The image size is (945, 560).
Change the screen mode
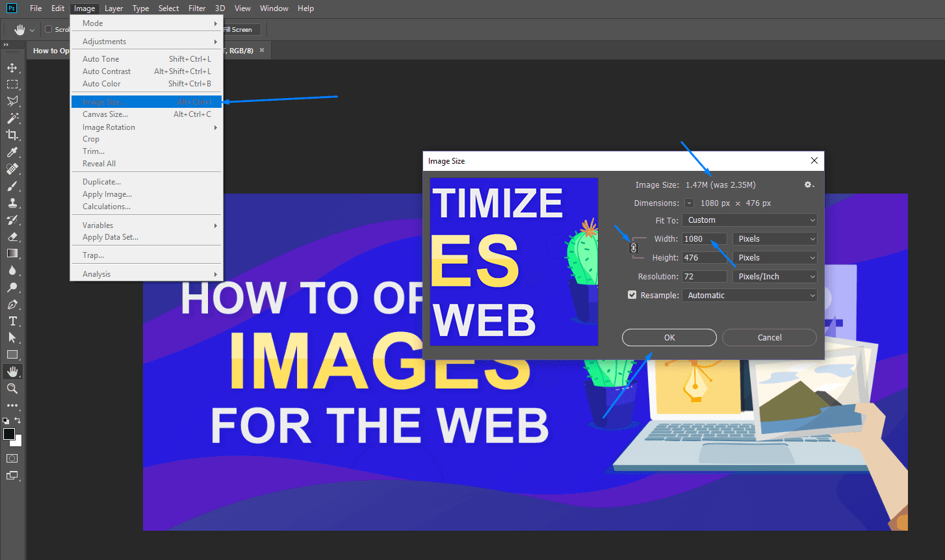(12, 476)
